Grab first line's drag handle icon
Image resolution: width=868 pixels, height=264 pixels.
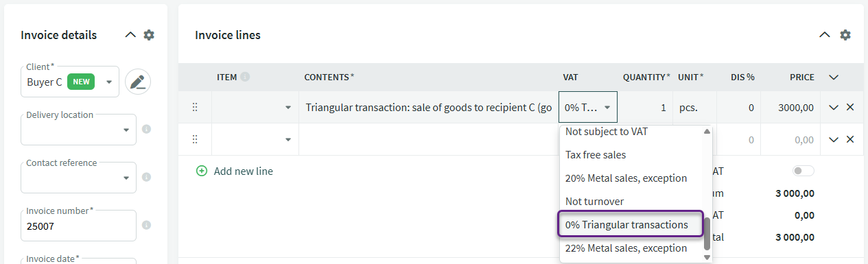[x=195, y=107]
